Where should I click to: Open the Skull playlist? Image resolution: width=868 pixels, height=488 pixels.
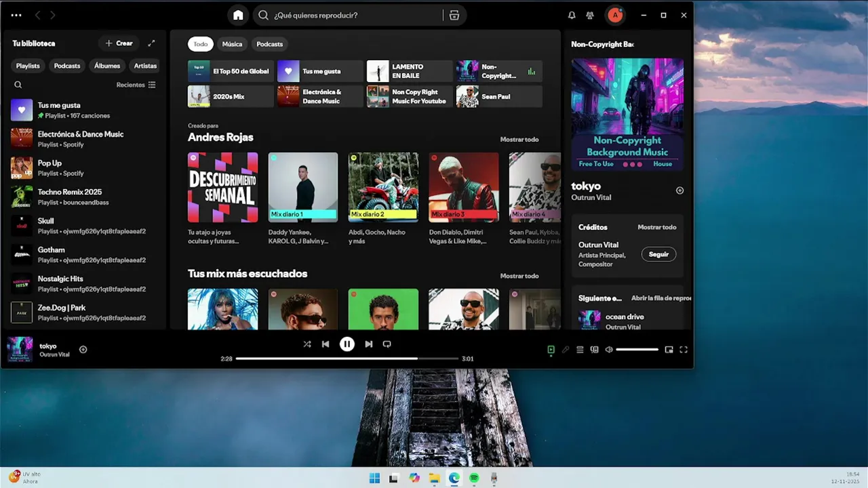coord(85,226)
